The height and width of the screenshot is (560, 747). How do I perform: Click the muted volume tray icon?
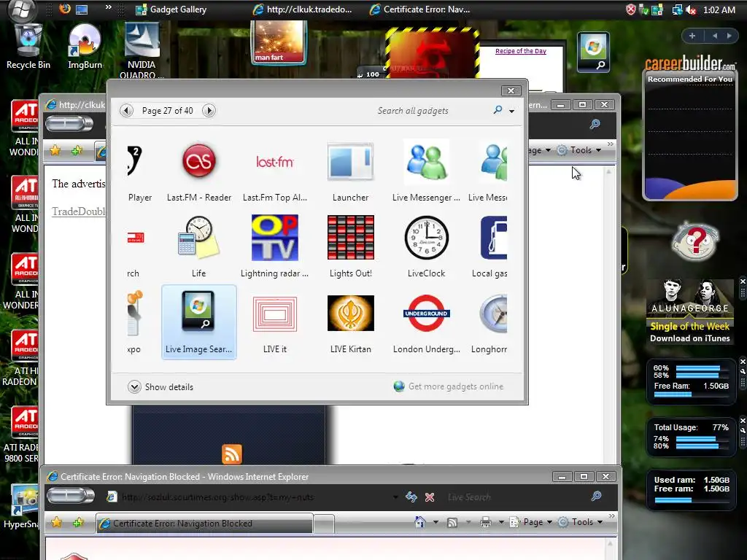(691, 9)
